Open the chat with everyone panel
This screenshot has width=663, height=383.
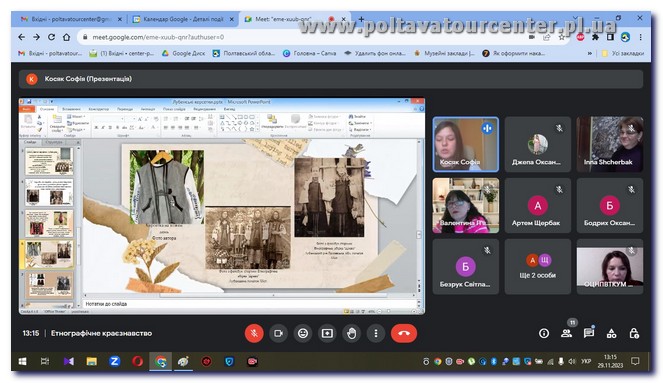(589, 334)
